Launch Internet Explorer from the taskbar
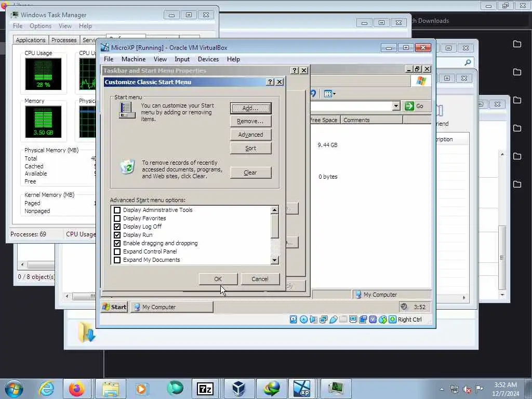This screenshot has height=399, width=532. [46, 389]
